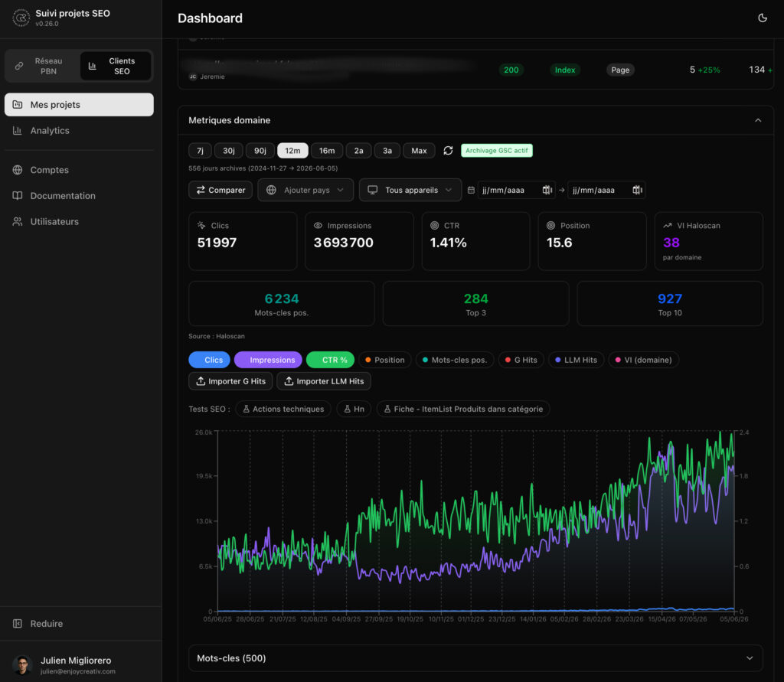Screen dimensions: 784x682
Task: Switch to the Réseau PBN tab
Action: [x=42, y=66]
